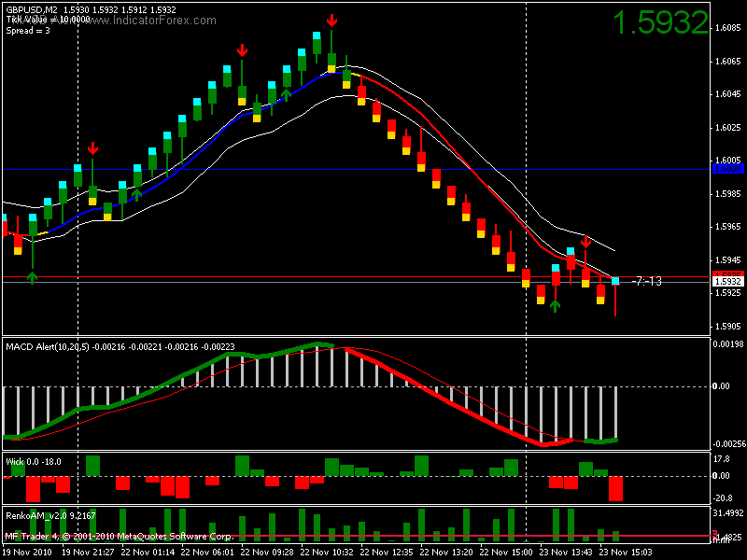Click the -20.8 Wick scale value
The height and width of the screenshot is (560, 747).
click(x=723, y=498)
